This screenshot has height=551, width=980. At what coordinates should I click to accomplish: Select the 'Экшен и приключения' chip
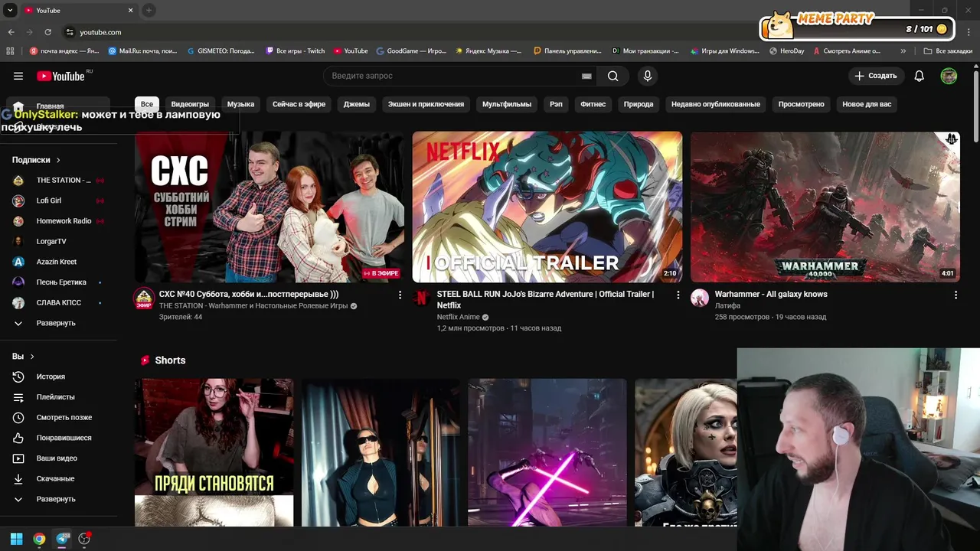426,104
